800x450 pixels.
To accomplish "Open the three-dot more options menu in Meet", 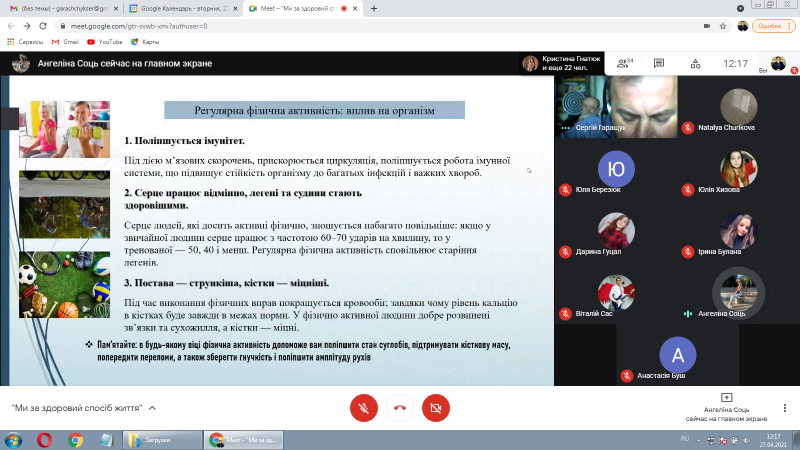I will (785, 408).
